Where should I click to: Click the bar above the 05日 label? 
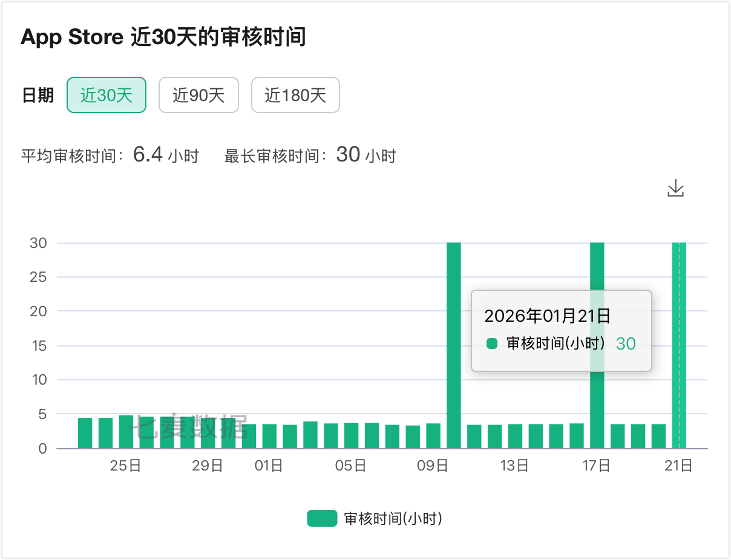[352, 435]
